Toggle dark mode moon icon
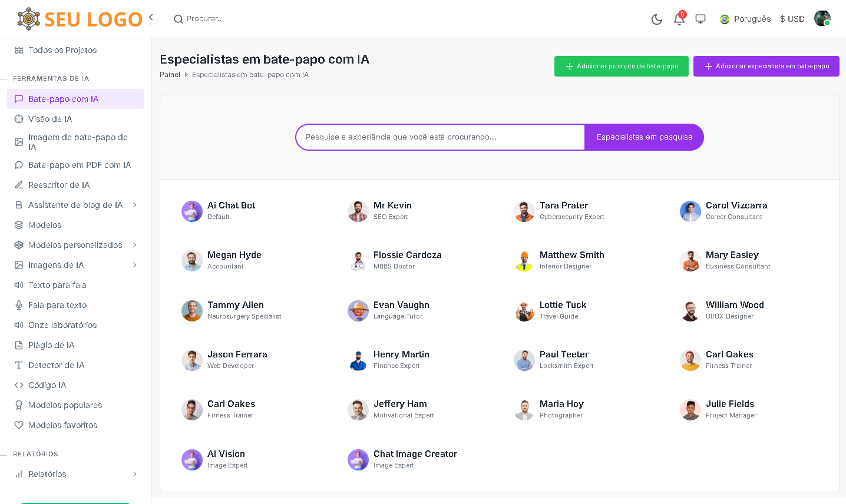 tap(657, 19)
